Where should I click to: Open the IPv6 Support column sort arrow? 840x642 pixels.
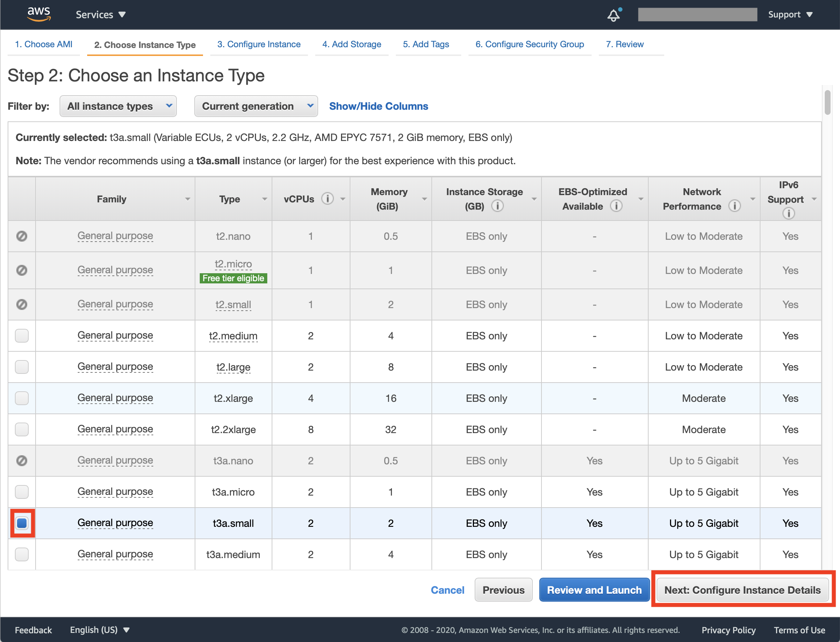814,199
